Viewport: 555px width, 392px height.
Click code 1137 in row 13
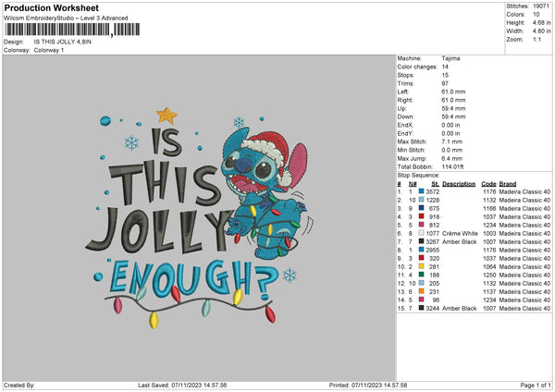(489, 291)
